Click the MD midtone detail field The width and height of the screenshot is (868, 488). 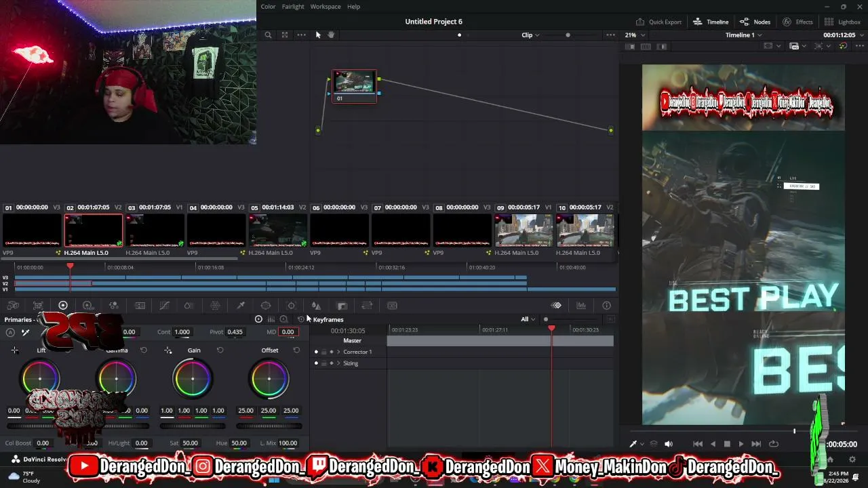pos(288,332)
